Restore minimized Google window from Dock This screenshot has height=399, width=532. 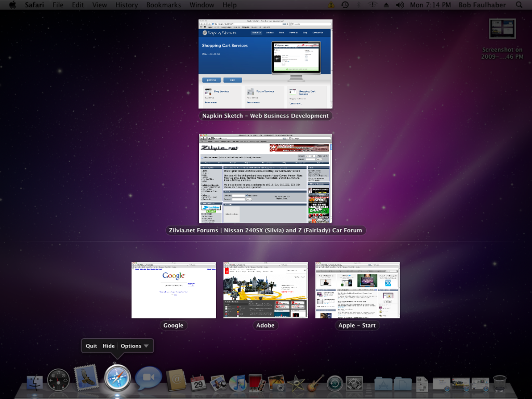point(442,384)
